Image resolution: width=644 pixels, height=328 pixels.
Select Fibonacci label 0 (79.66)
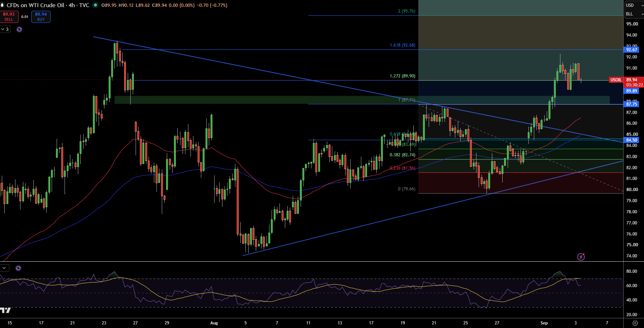[406, 189]
